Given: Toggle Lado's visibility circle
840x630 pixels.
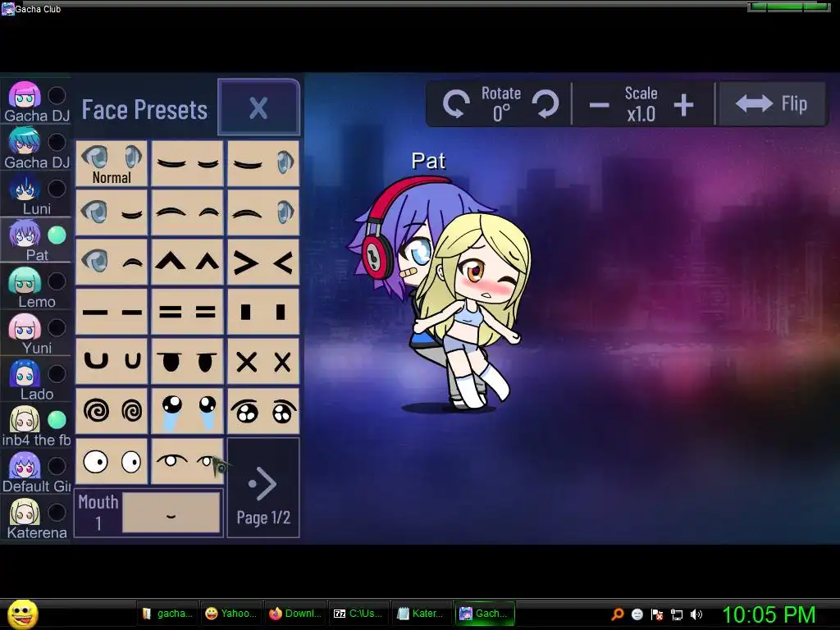Looking at the screenshot, I should 57,374.
